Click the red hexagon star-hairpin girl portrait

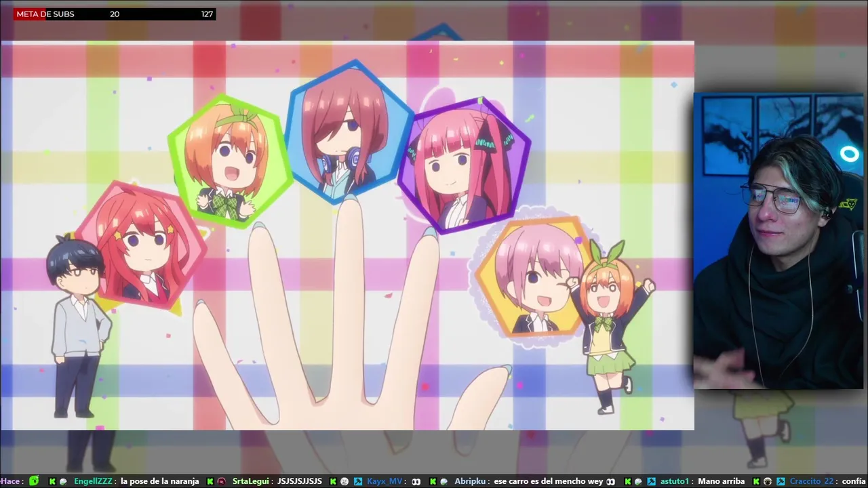140,244
